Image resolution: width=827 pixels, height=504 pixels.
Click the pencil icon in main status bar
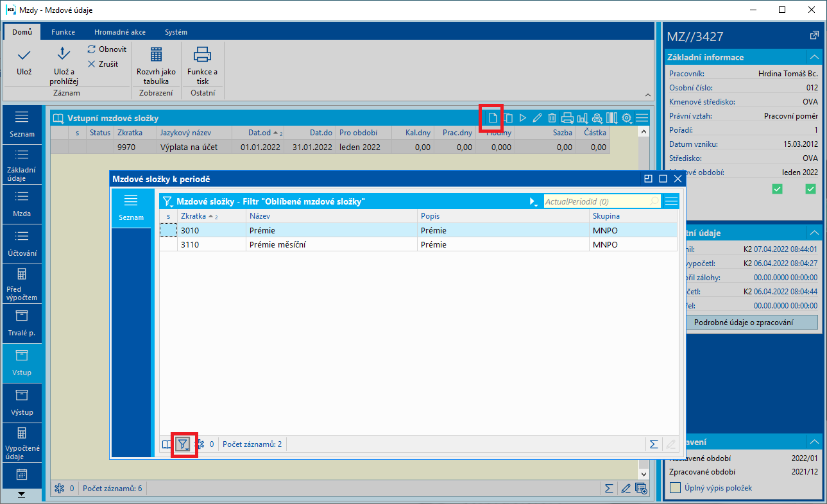[x=626, y=489]
